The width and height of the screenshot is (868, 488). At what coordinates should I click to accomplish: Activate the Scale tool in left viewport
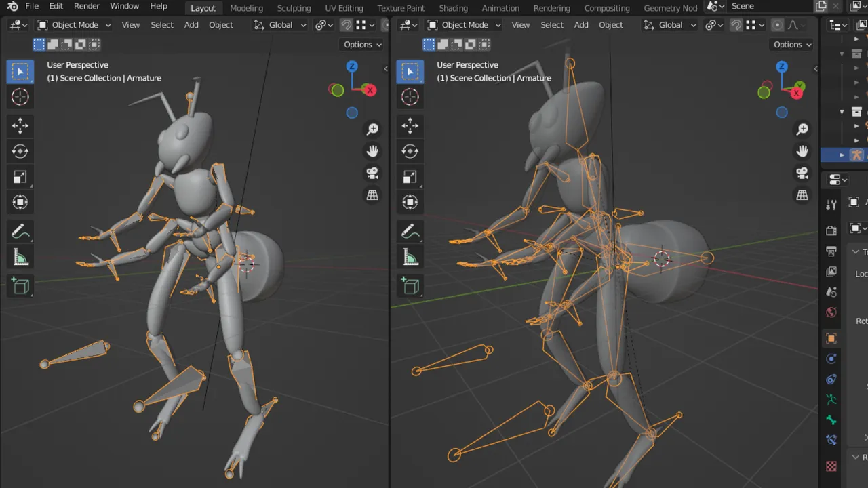[x=20, y=177]
